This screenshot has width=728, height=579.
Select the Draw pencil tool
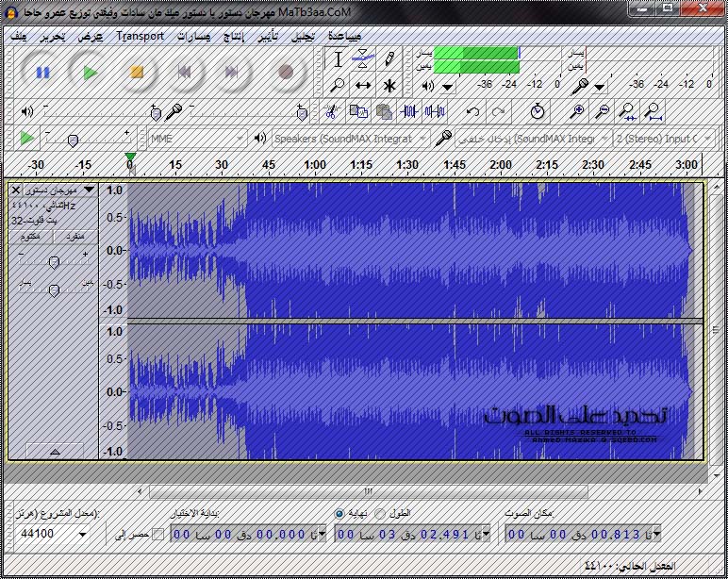[x=389, y=59]
